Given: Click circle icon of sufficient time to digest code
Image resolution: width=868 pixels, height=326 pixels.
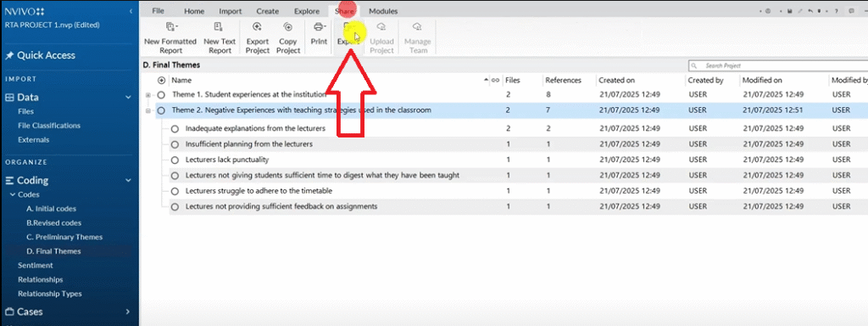Looking at the screenshot, I should [175, 175].
